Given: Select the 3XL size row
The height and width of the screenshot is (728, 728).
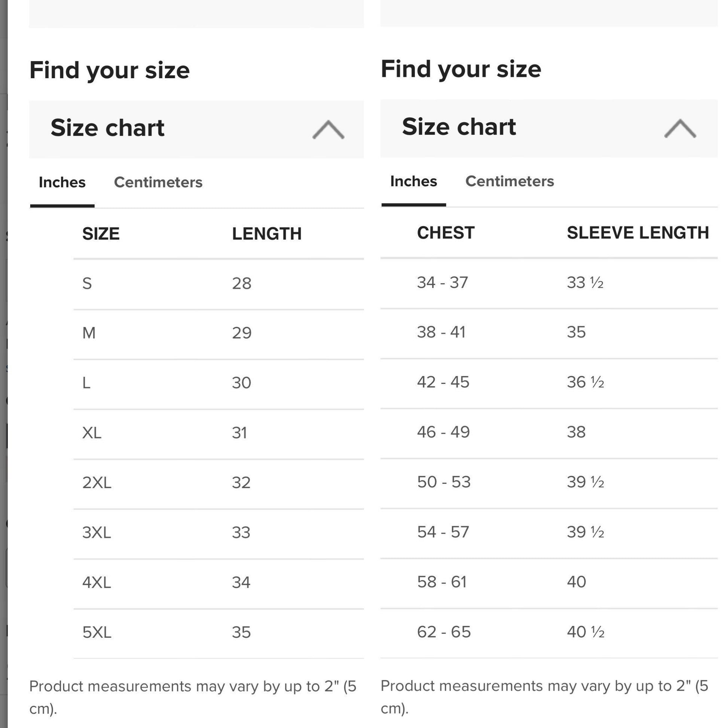Looking at the screenshot, I should pos(218,533).
